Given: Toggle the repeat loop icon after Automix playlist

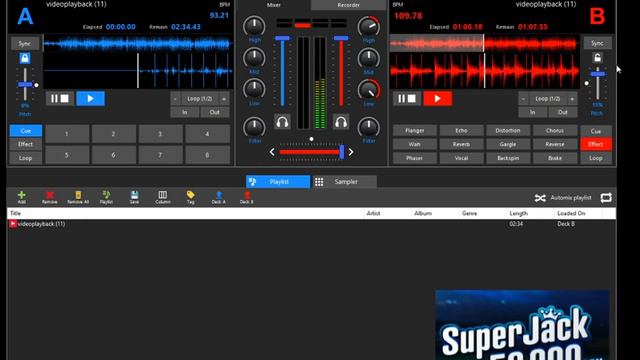Looking at the screenshot, I should click(x=606, y=198).
